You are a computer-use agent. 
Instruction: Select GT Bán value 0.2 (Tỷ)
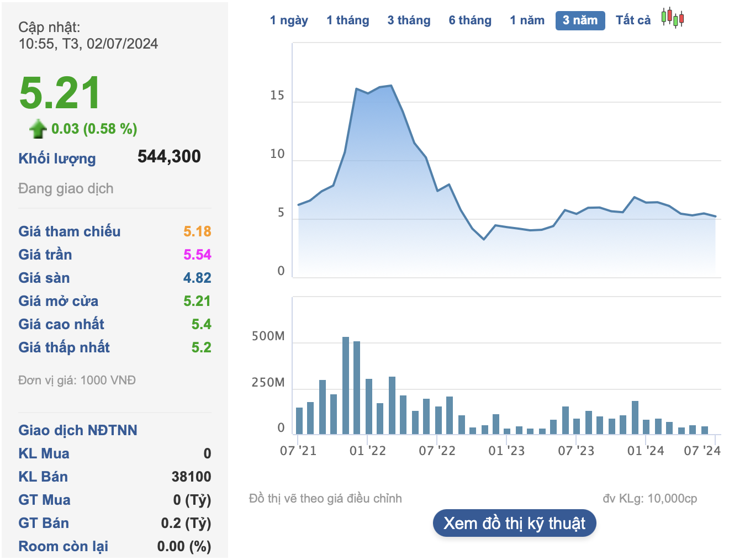[186, 523]
